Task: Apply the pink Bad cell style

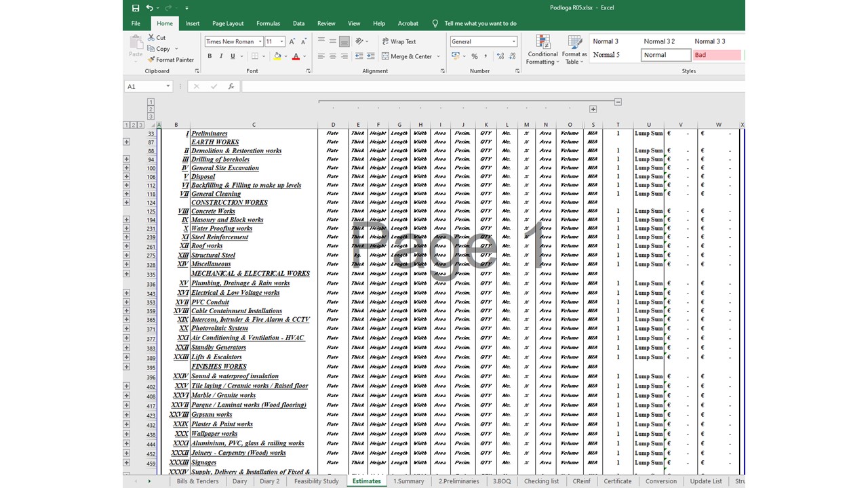Action: point(715,55)
